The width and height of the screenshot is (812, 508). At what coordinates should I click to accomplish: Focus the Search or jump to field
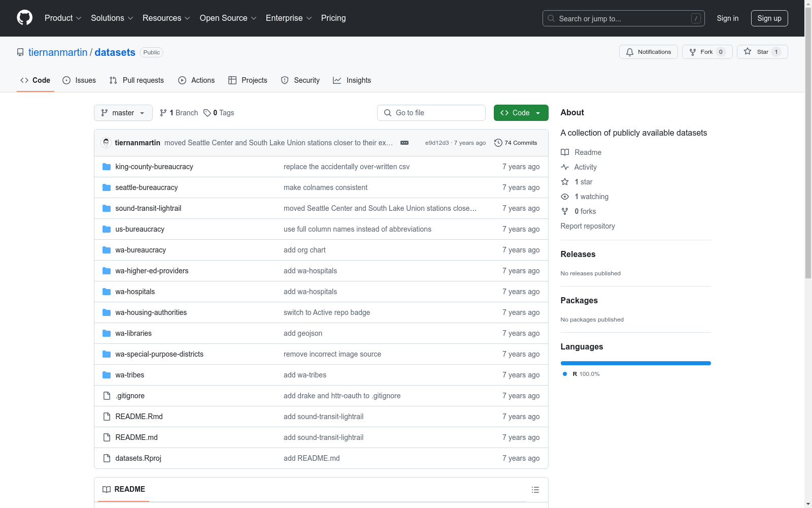point(624,18)
